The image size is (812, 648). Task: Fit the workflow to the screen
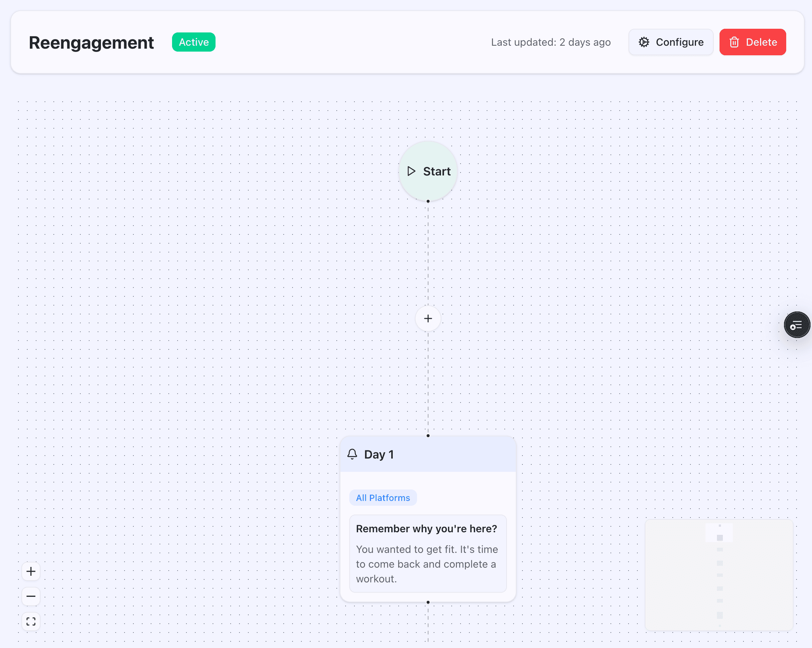coord(31,621)
